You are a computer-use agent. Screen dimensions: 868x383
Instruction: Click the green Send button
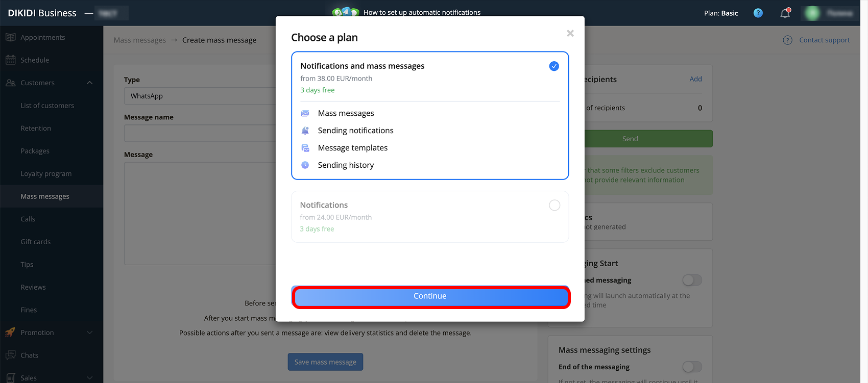pyautogui.click(x=649, y=139)
